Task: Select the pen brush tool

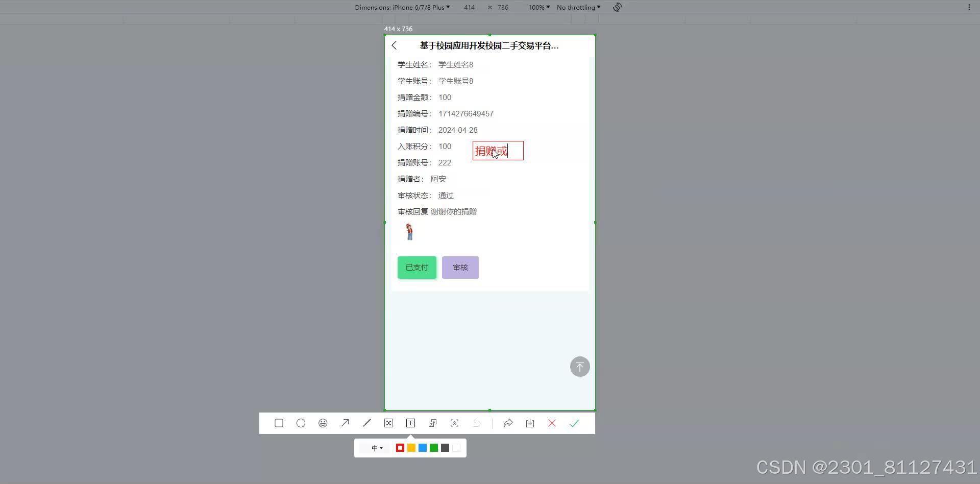Action: (366, 423)
